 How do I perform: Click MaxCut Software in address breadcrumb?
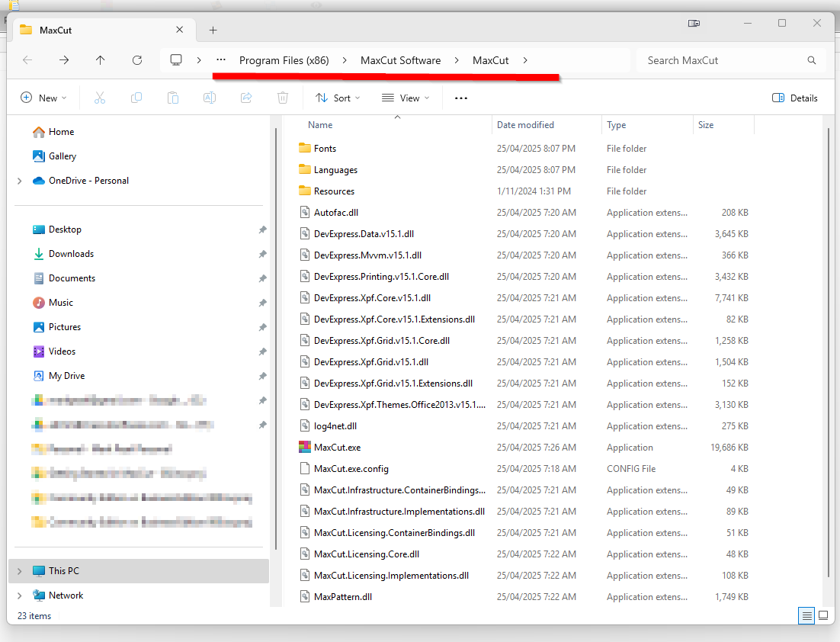click(x=400, y=60)
